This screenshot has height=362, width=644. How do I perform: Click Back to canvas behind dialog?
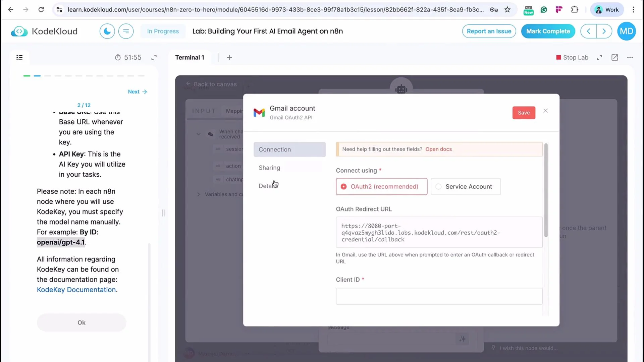pos(212,84)
